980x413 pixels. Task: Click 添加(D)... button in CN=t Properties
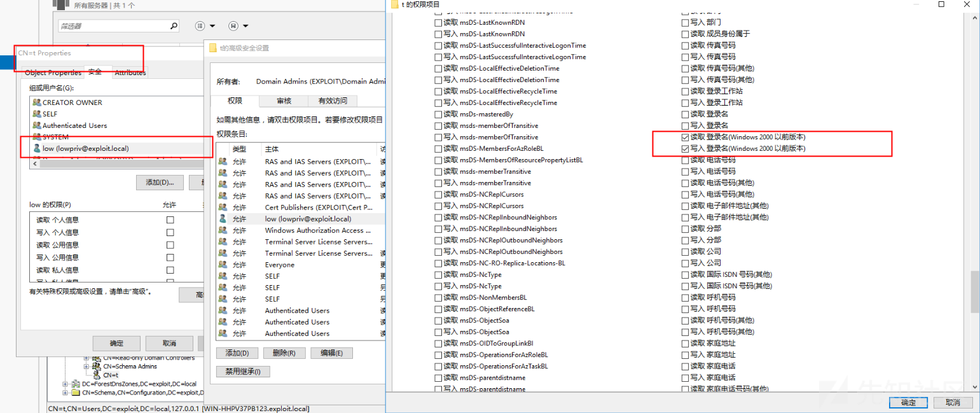tap(160, 183)
